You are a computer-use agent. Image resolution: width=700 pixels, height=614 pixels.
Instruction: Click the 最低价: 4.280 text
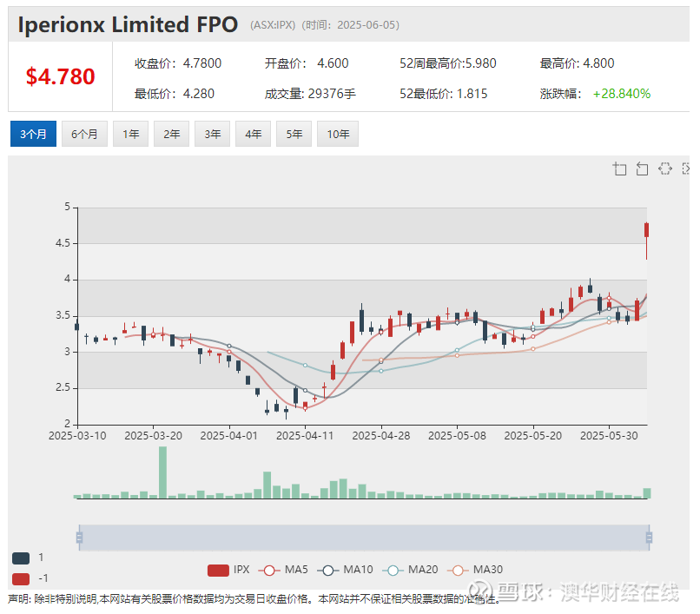(174, 94)
